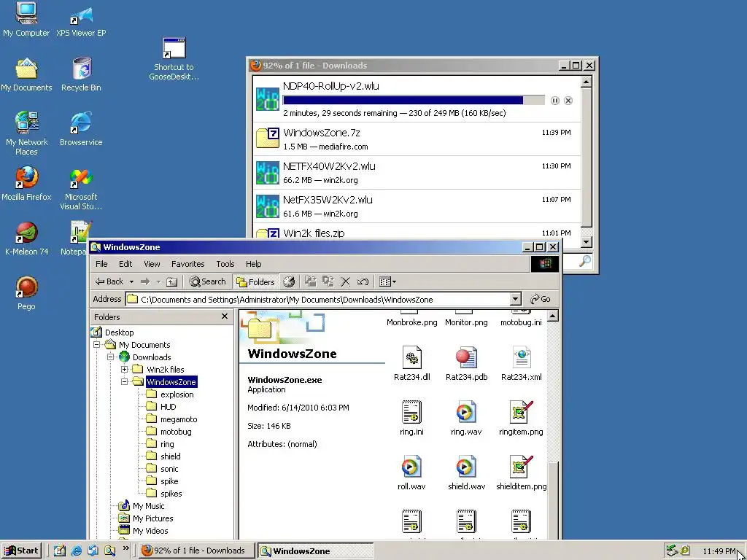
Task: Click the file list scroll up arrow
Action: pos(553,316)
